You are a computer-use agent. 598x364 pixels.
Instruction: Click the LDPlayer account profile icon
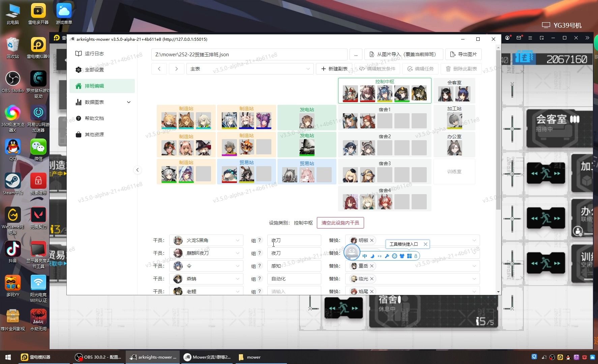tap(507, 38)
